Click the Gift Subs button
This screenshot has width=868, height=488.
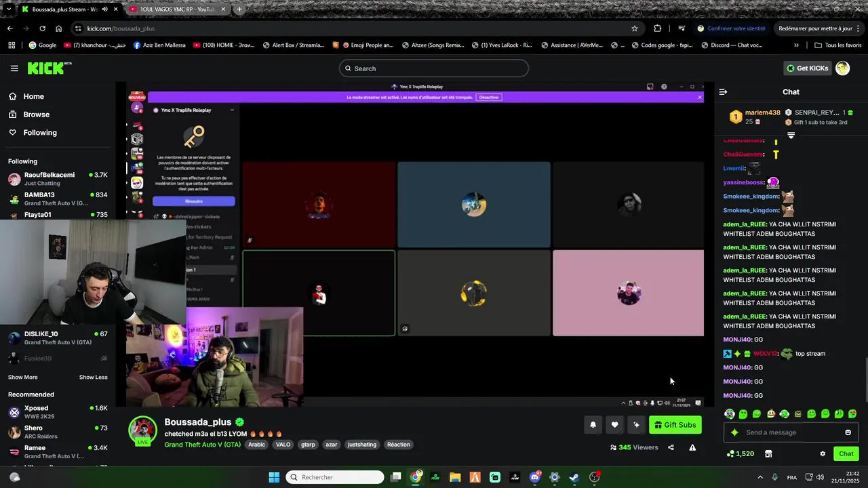pyautogui.click(x=675, y=425)
